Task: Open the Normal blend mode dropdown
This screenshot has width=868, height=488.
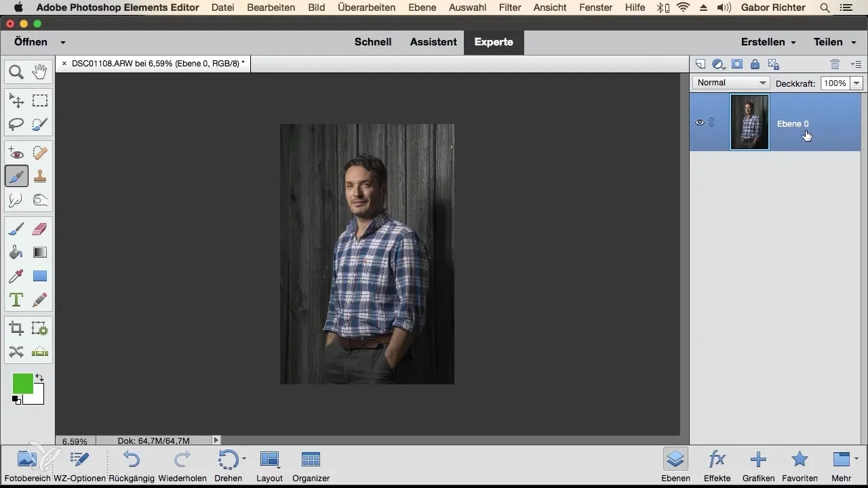Action: pos(731,83)
